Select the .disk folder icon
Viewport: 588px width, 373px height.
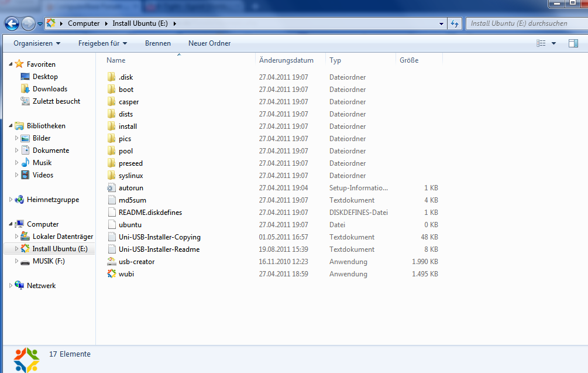pyautogui.click(x=111, y=77)
